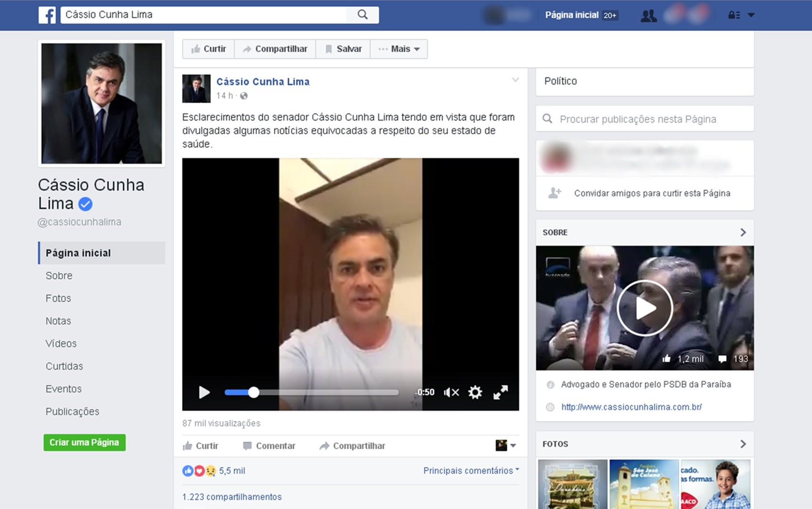Screen dimensions: 812x509
Task: Open the video settings gear icon
Action: [x=475, y=392]
